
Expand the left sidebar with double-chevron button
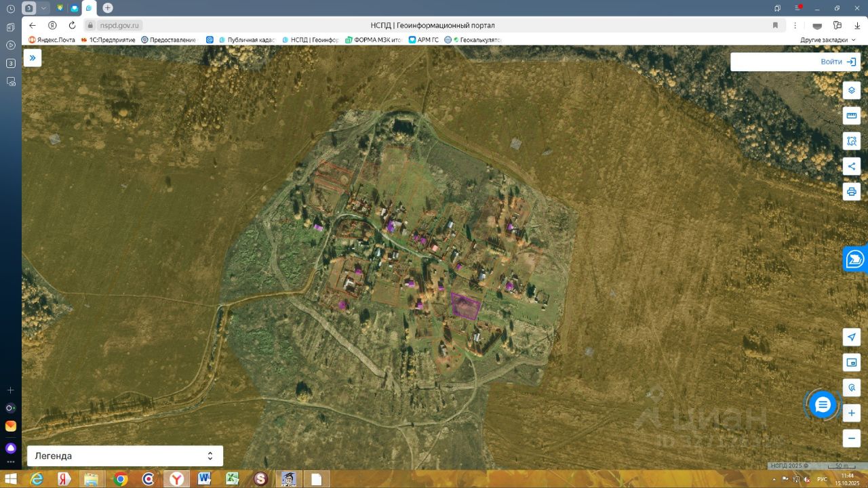(32, 58)
